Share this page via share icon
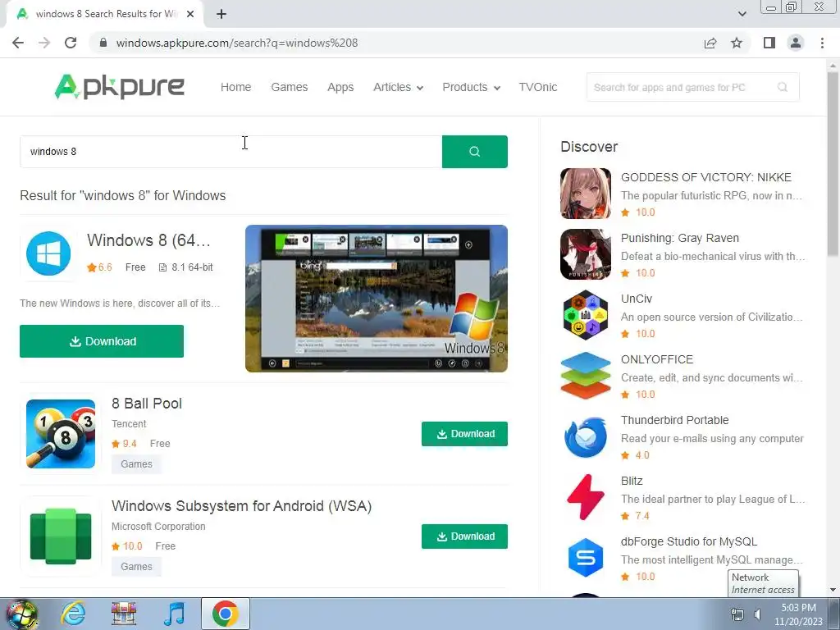This screenshot has height=630, width=840. point(710,43)
